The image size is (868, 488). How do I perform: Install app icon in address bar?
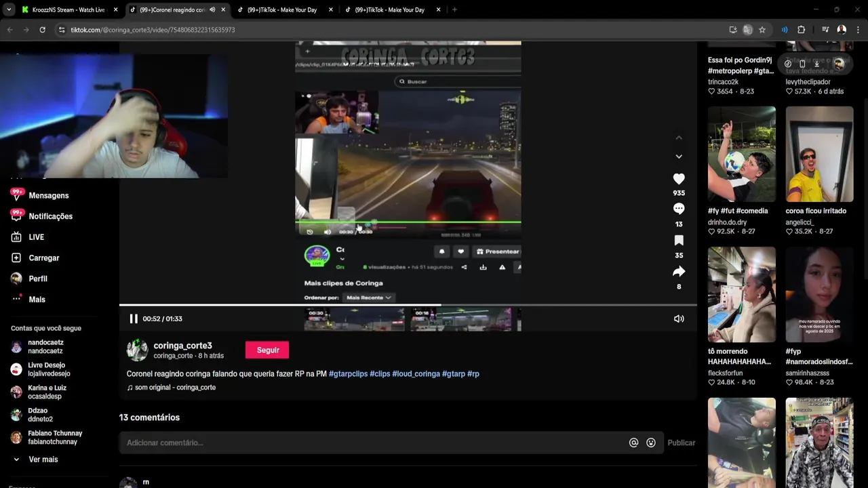(x=733, y=30)
